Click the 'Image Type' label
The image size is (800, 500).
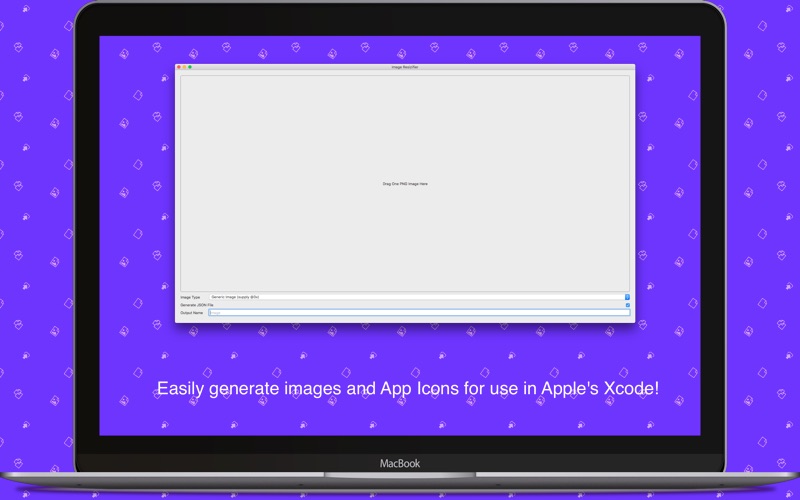190,297
